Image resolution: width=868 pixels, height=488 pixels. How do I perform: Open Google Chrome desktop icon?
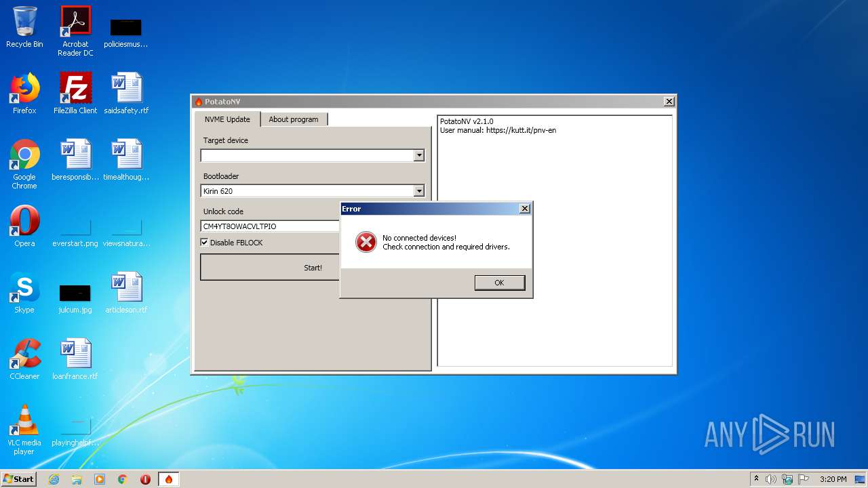(x=24, y=164)
